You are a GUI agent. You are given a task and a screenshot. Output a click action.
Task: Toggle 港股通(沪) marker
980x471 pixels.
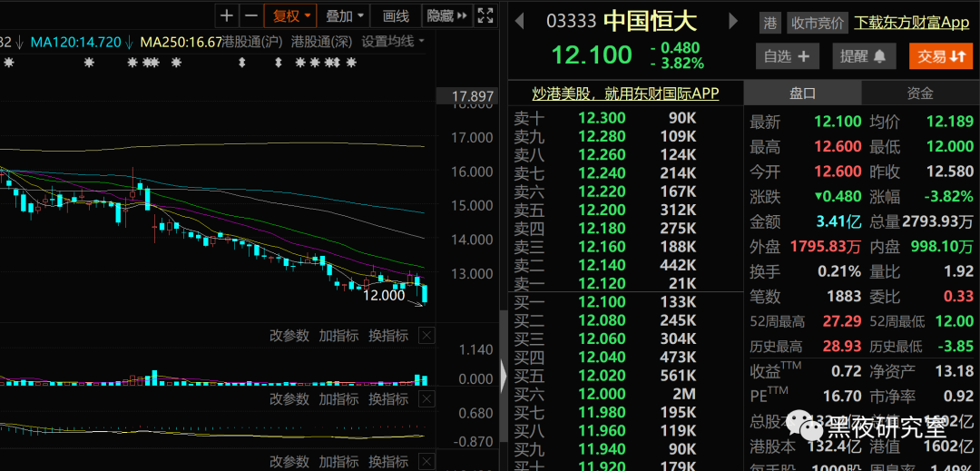click(x=252, y=42)
